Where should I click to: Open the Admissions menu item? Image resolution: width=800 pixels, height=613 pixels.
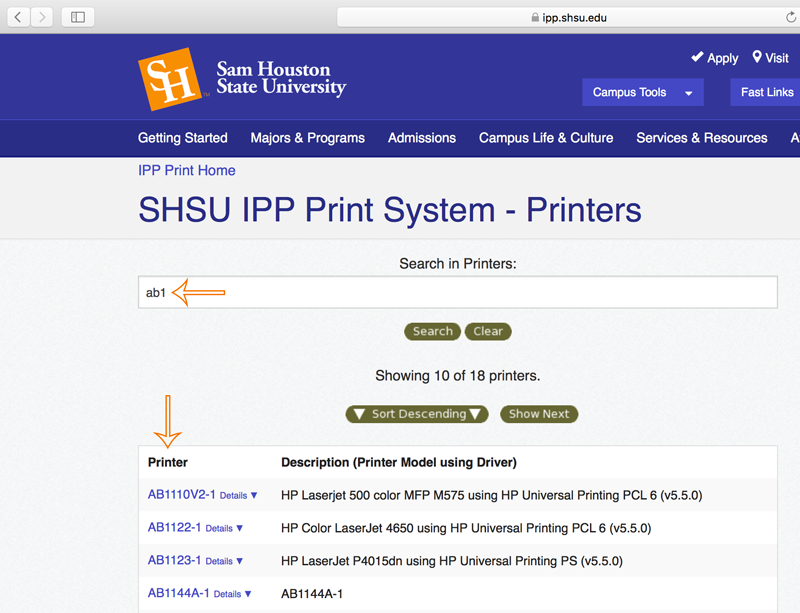[x=421, y=138]
